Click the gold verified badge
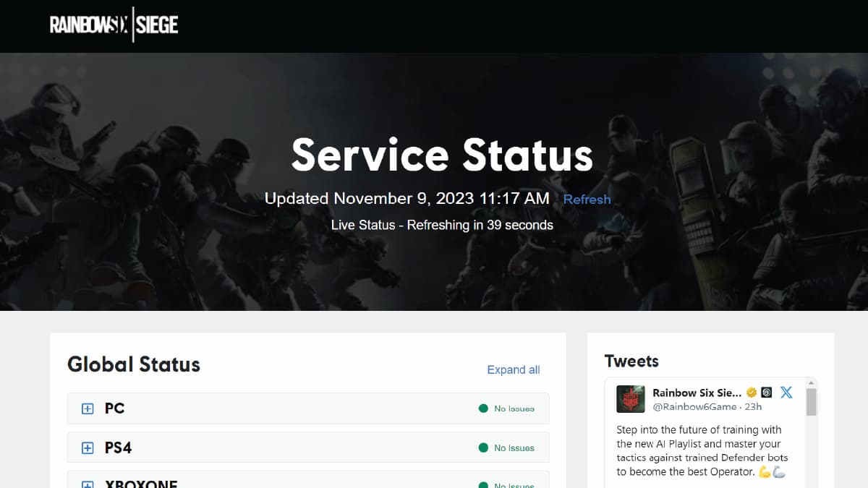 click(752, 393)
